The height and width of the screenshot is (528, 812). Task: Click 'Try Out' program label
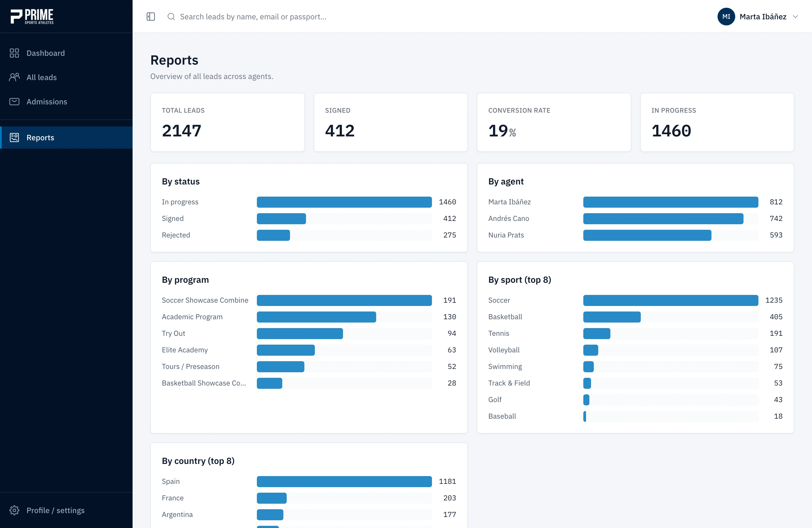(173, 333)
